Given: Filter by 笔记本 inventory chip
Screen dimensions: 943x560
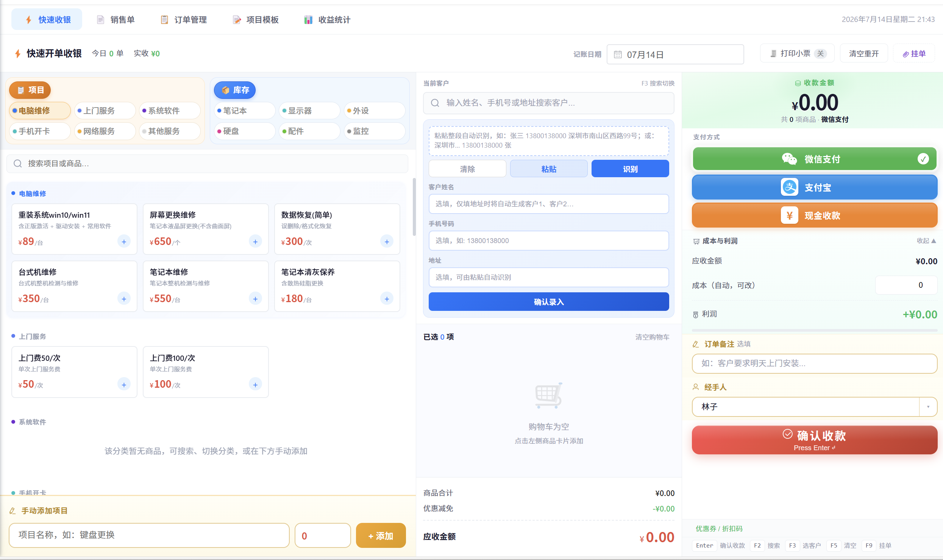Looking at the screenshot, I should (x=245, y=111).
